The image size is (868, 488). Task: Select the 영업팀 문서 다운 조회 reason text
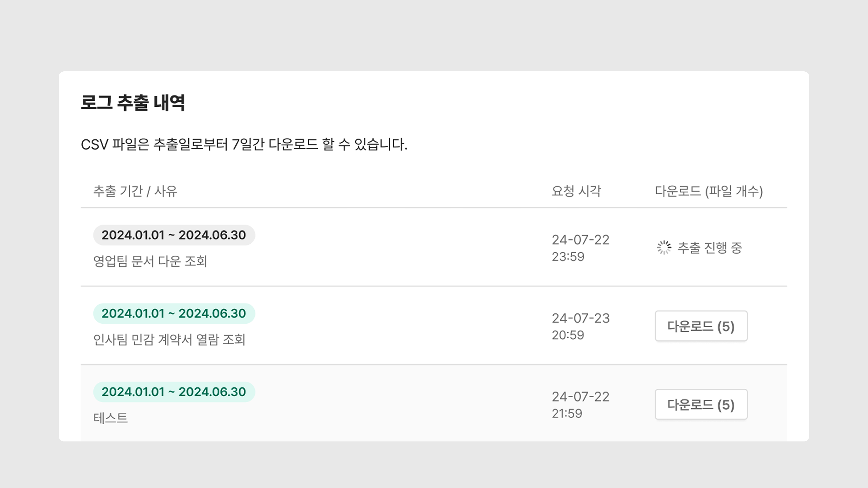point(150,261)
